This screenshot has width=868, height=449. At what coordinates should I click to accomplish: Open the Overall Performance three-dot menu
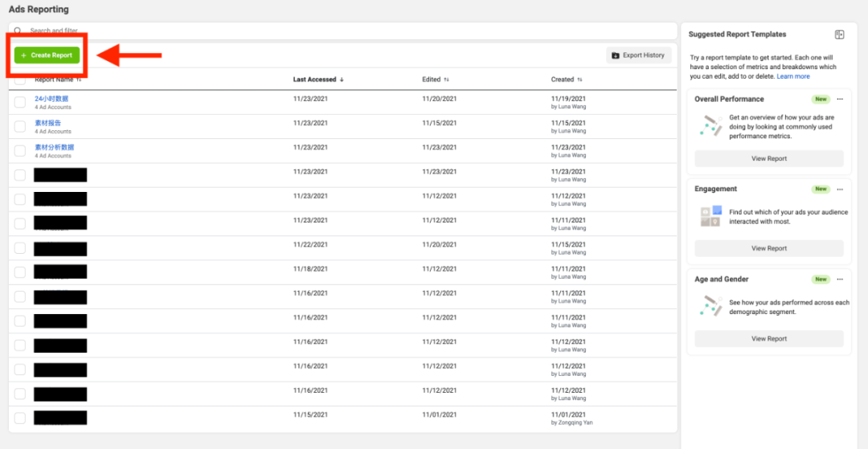(x=840, y=99)
